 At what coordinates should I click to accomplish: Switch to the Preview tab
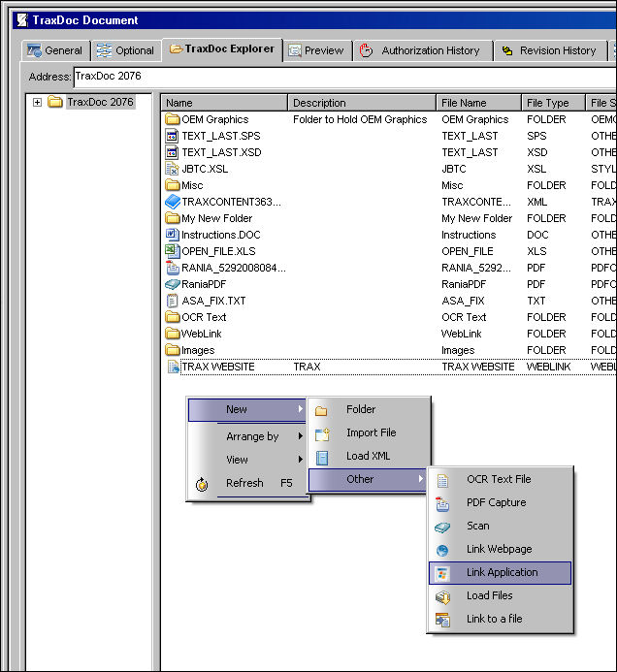pyautogui.click(x=317, y=50)
